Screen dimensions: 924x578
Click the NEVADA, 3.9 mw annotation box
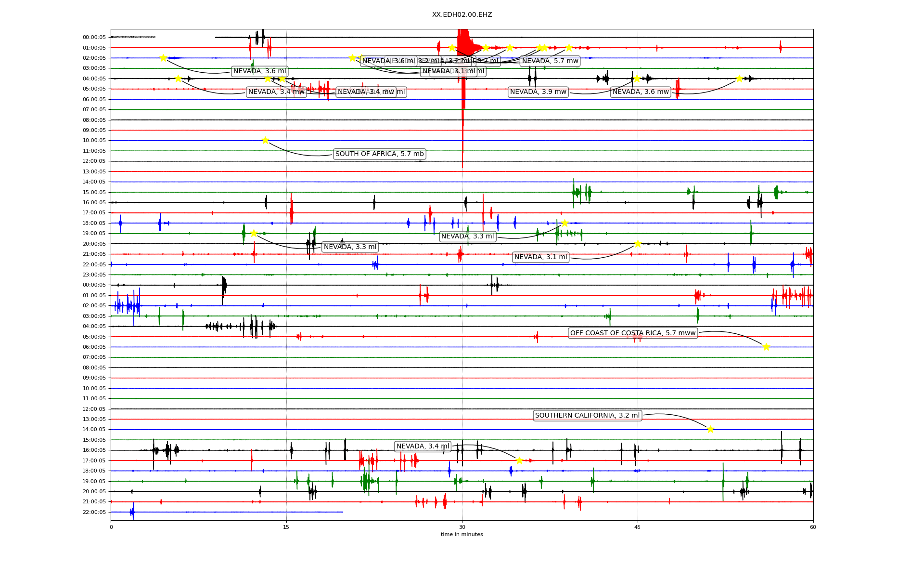point(538,92)
